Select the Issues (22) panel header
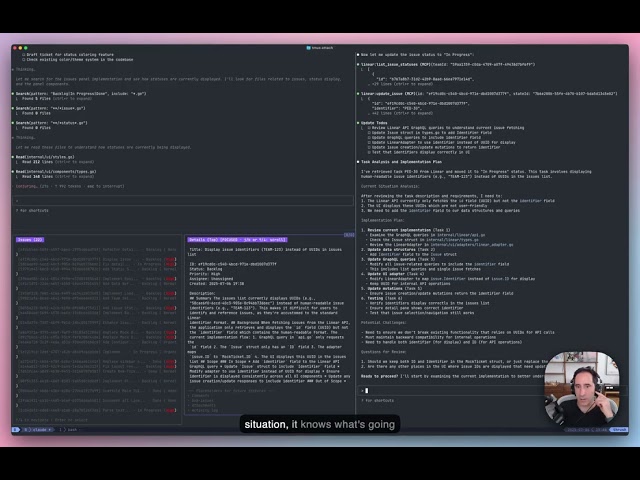640x480 pixels. pos(30,240)
